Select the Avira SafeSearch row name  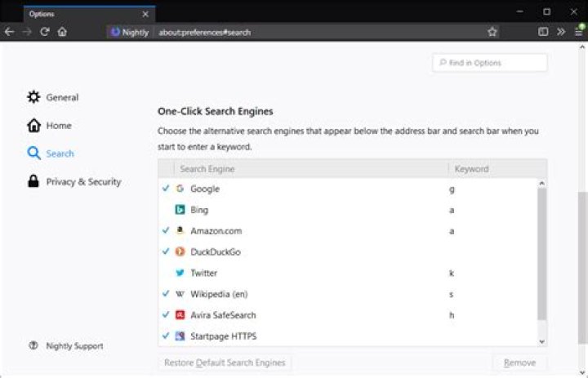pos(223,315)
